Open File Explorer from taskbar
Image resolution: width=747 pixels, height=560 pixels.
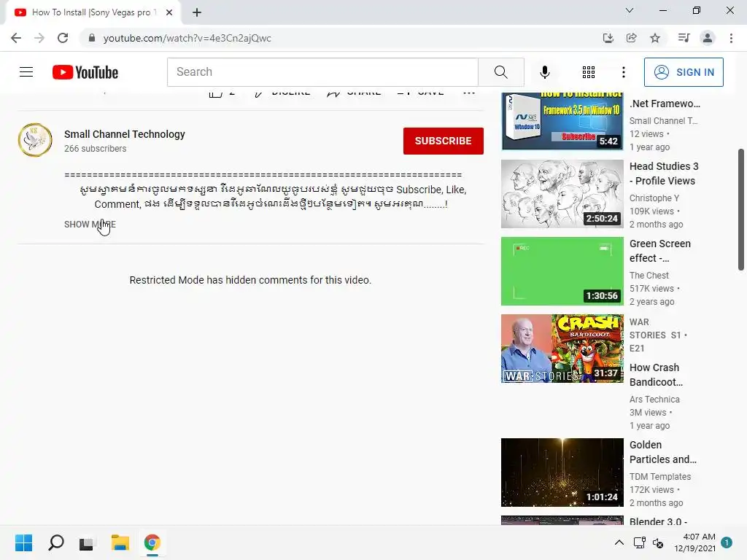coord(120,542)
